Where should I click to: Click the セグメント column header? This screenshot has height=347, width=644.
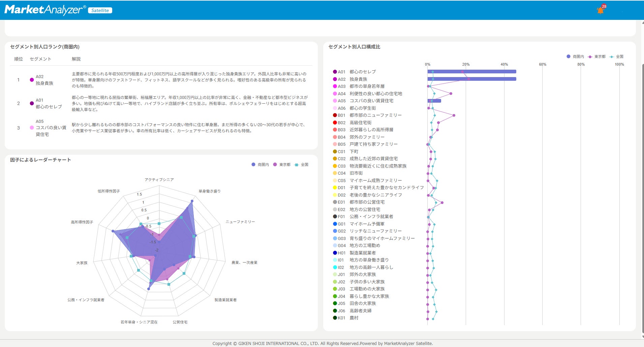click(x=40, y=59)
